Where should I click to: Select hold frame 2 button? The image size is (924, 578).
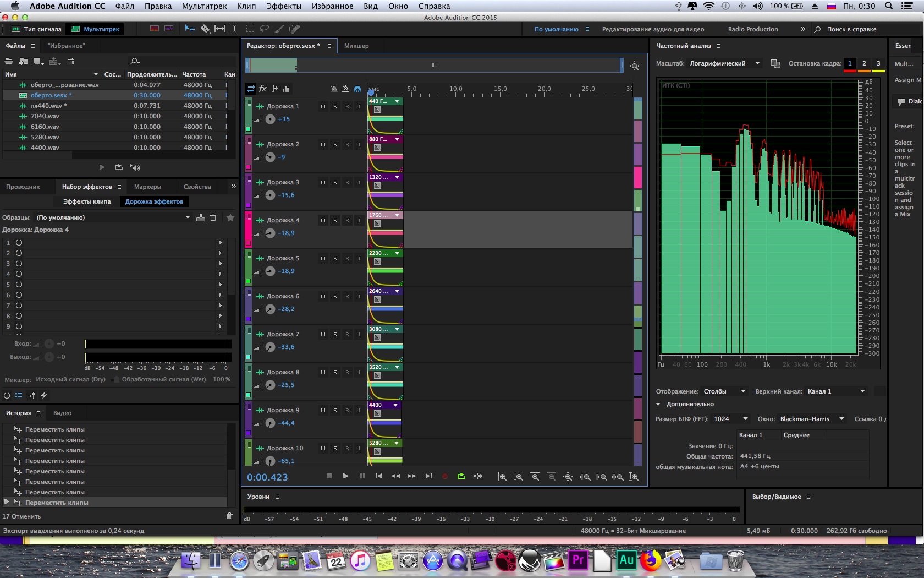864,63
